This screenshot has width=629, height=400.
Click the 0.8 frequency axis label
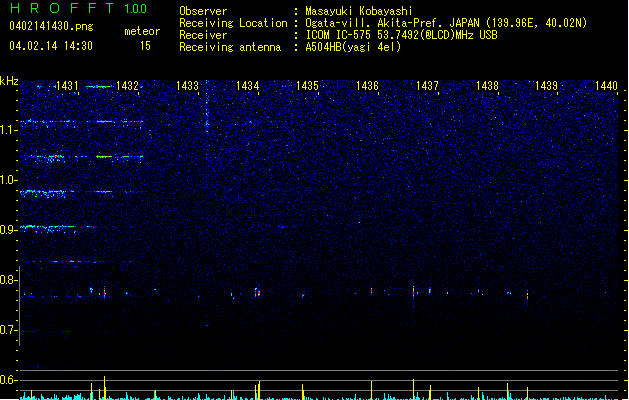[x=8, y=280]
